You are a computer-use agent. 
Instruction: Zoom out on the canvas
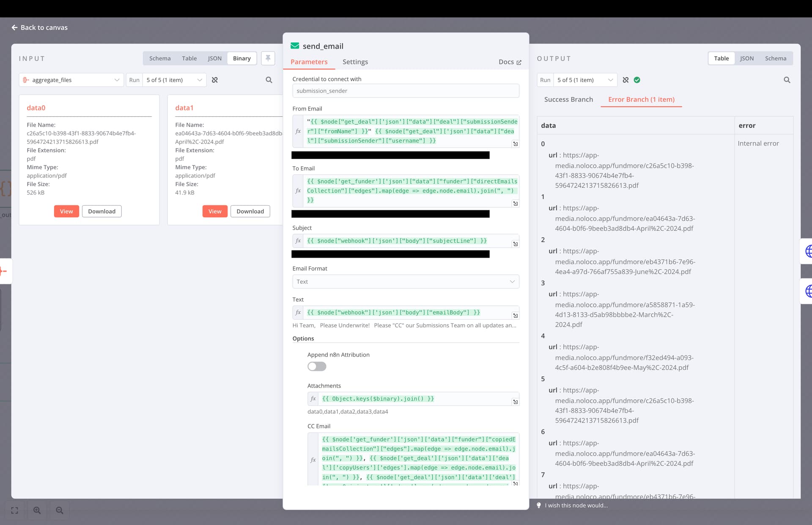pos(60,510)
